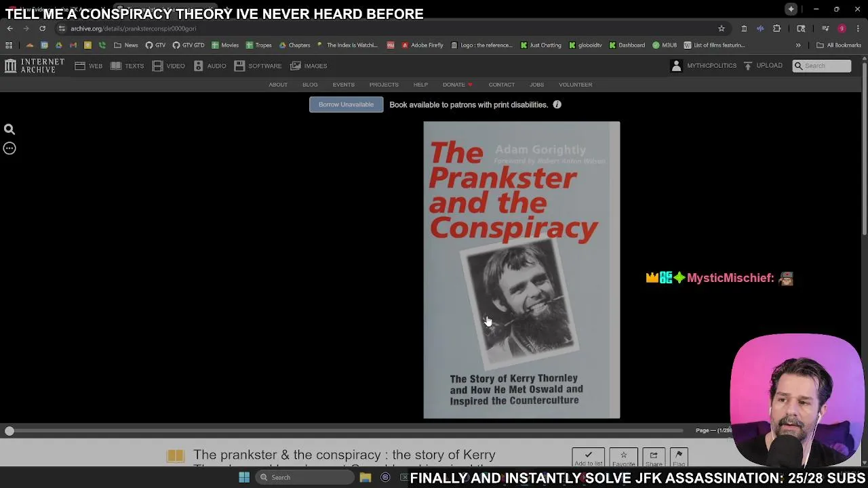Open the GTV bookmark
The height and width of the screenshot is (488, 868).
(x=155, y=45)
